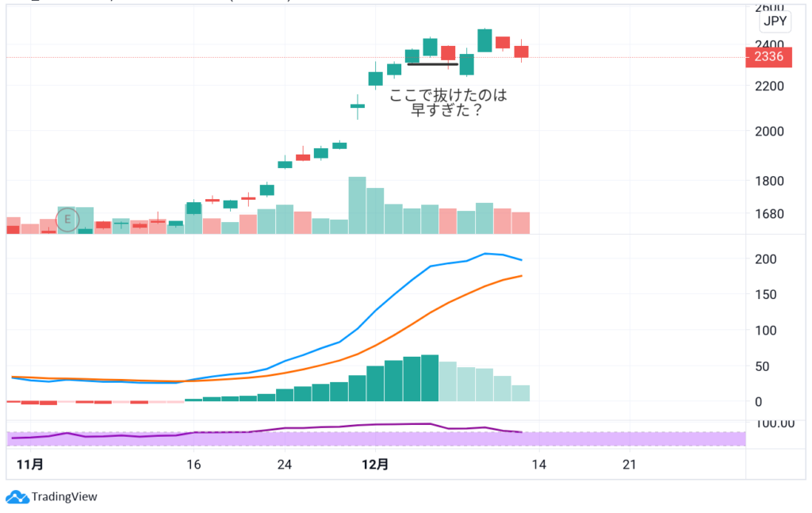The width and height of the screenshot is (812, 513).
Task: Click the TradingView cloud logo icon
Action: pos(17,497)
